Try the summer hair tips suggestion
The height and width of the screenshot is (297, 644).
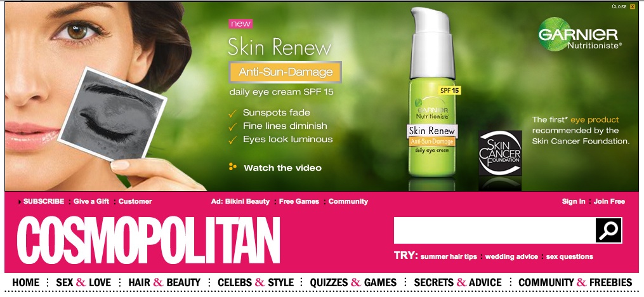point(449,257)
